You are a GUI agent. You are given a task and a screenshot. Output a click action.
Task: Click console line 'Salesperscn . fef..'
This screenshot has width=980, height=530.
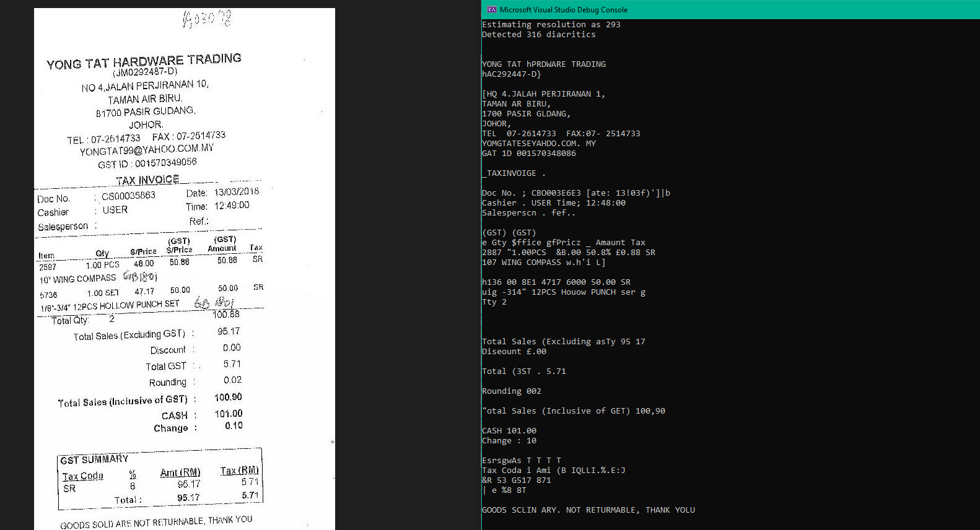pos(528,213)
